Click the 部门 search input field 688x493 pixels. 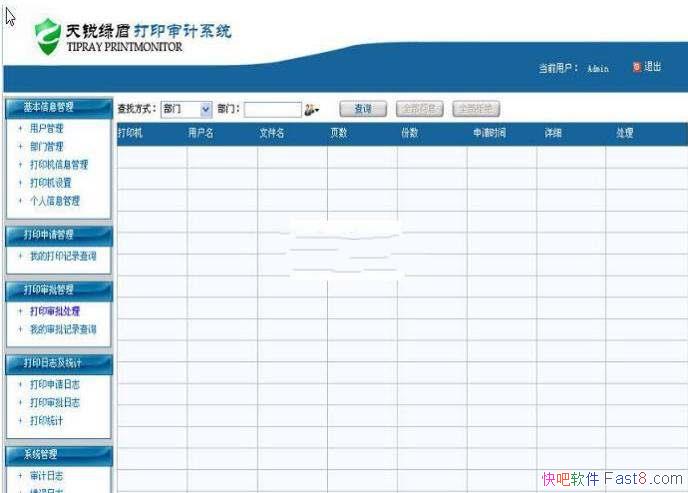[272, 109]
